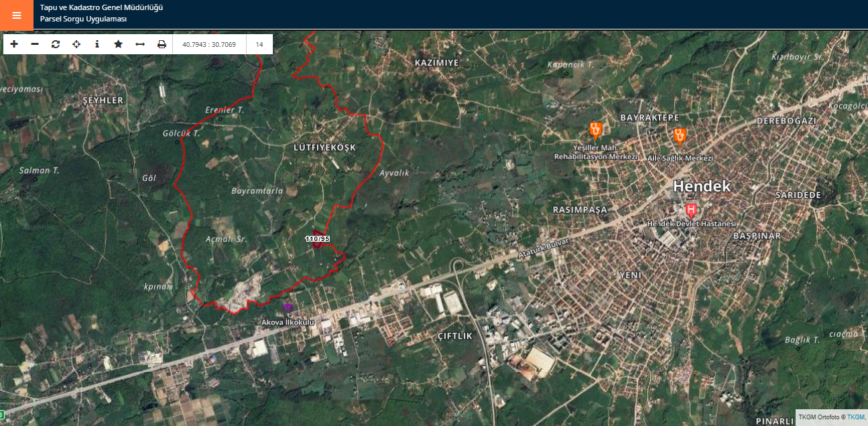Screen dimensions: 868x426
Task: Select the distance measure arrow tool
Action: click(x=140, y=44)
